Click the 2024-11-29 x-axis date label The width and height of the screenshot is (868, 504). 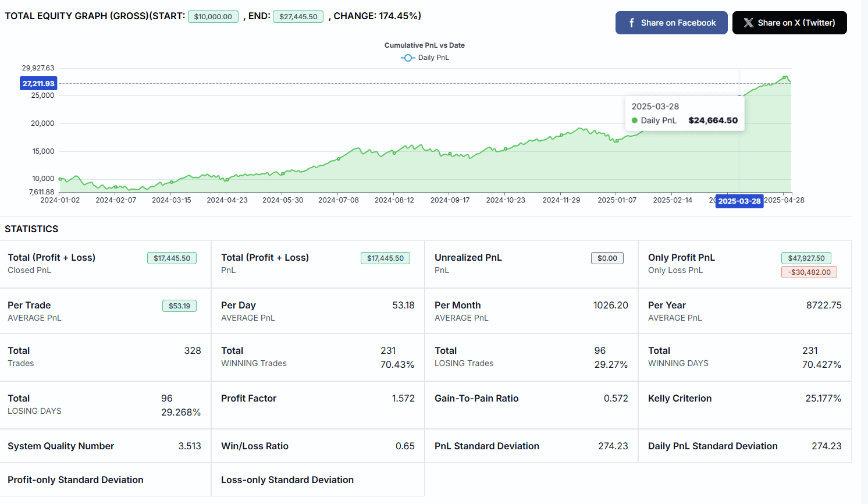click(x=561, y=200)
